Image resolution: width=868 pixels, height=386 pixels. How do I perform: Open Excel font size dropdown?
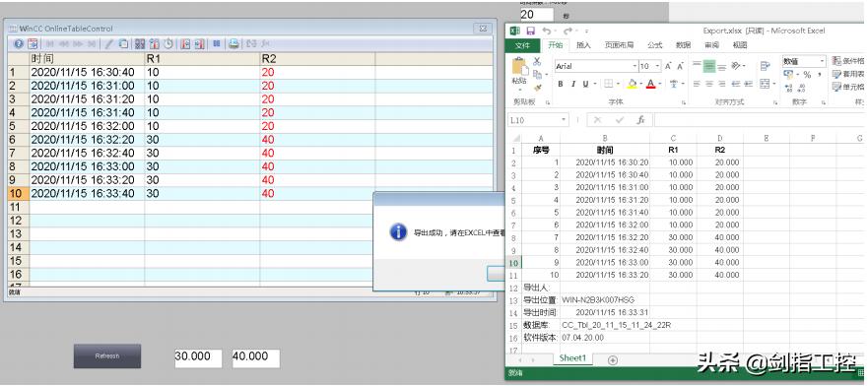coord(657,66)
